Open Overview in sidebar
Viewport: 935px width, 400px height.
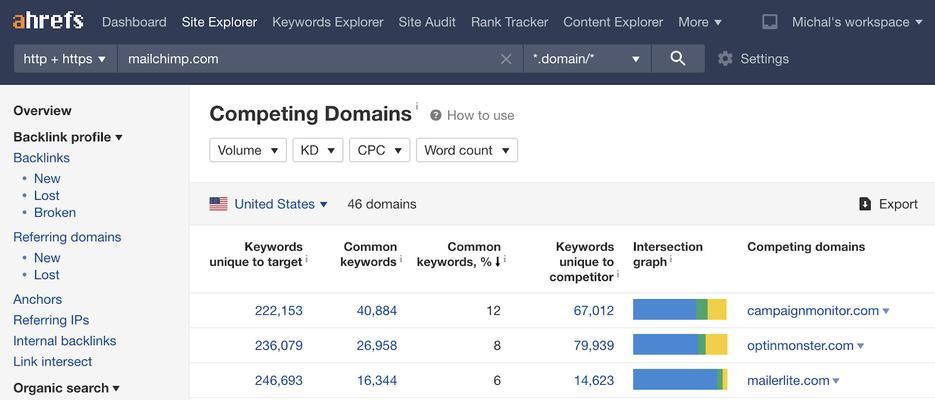[42, 110]
